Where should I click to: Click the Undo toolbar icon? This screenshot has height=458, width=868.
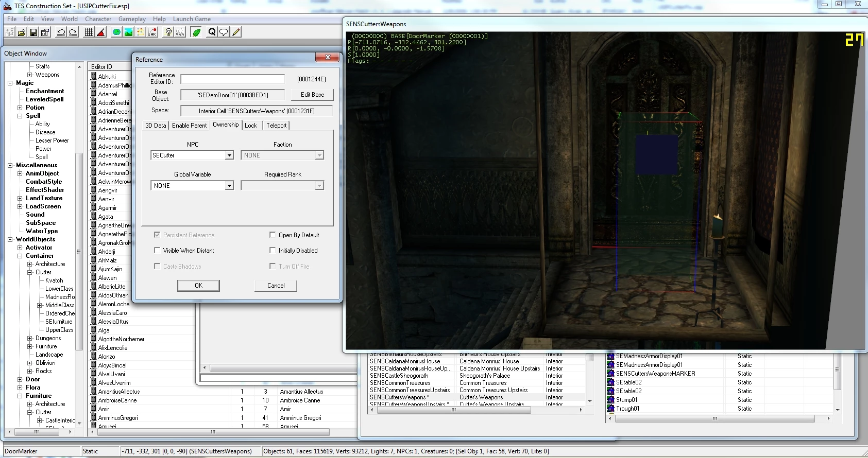pyautogui.click(x=61, y=32)
